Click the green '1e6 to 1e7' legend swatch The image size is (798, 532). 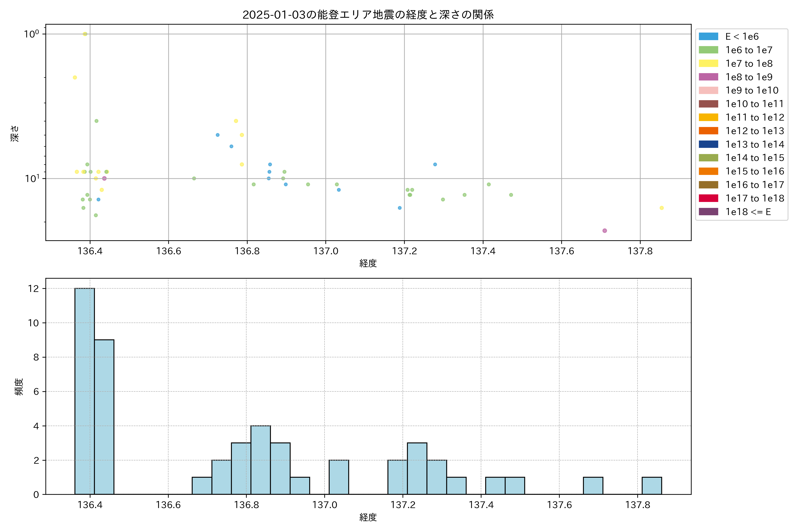(708, 50)
